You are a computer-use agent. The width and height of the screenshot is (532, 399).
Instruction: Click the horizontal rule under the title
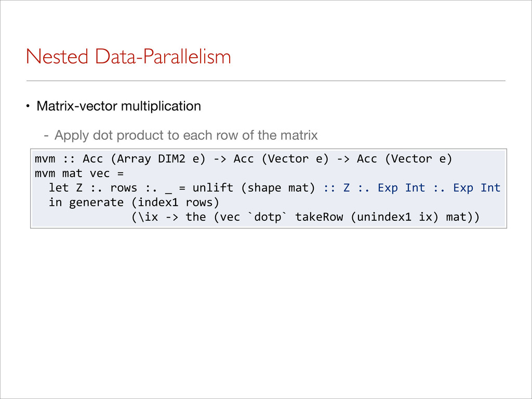coord(265,81)
